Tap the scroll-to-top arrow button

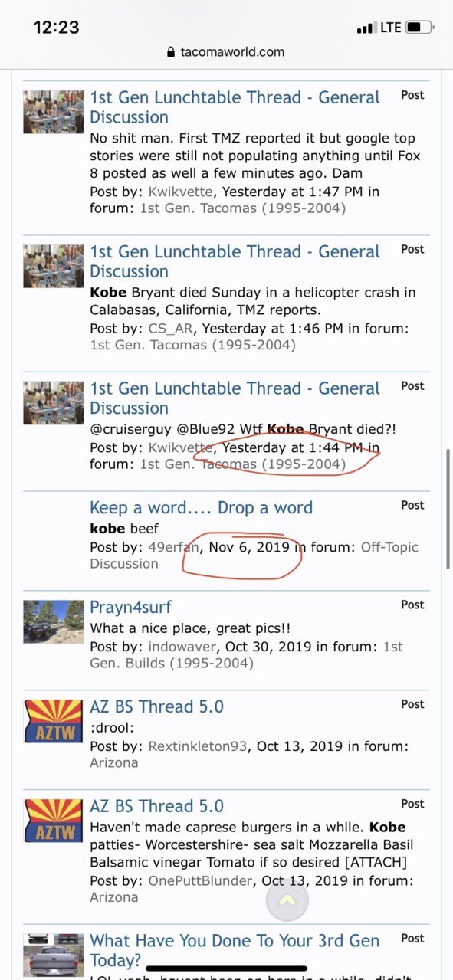(287, 900)
